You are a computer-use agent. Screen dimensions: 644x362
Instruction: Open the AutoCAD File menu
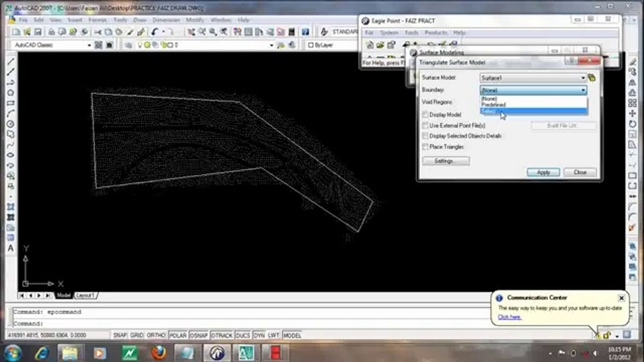pyautogui.click(x=23, y=20)
